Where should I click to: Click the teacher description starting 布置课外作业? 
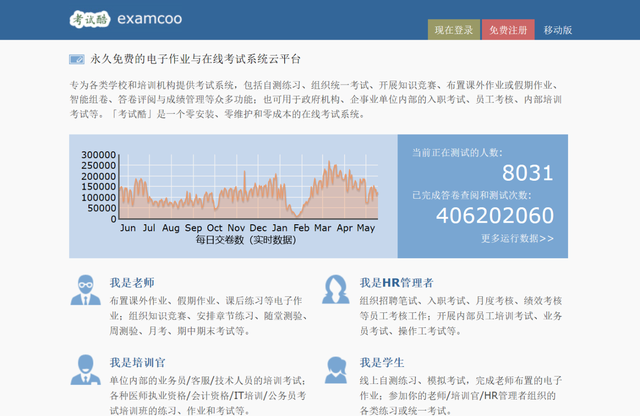208,316
